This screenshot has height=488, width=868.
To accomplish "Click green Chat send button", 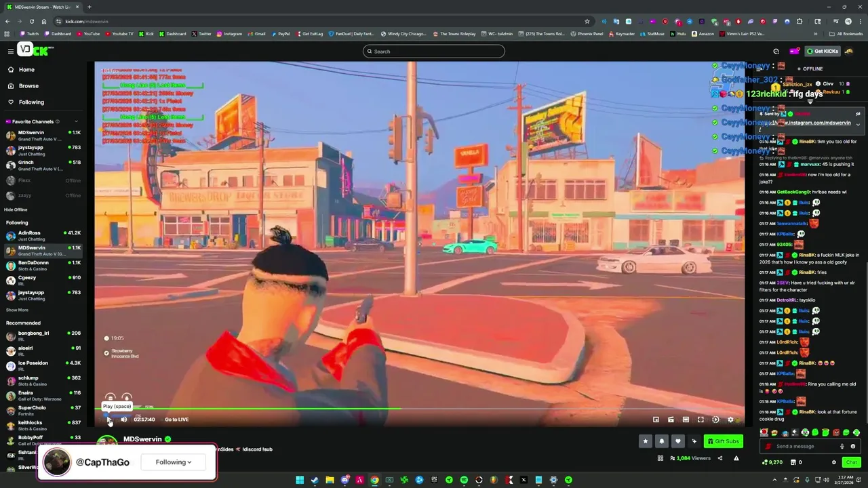I will coord(851,462).
